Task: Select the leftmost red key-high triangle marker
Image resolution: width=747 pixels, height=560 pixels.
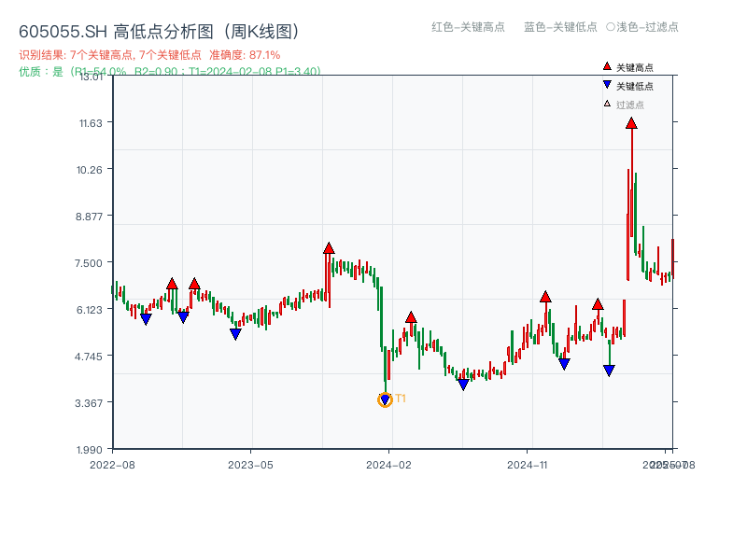Action: (172, 284)
